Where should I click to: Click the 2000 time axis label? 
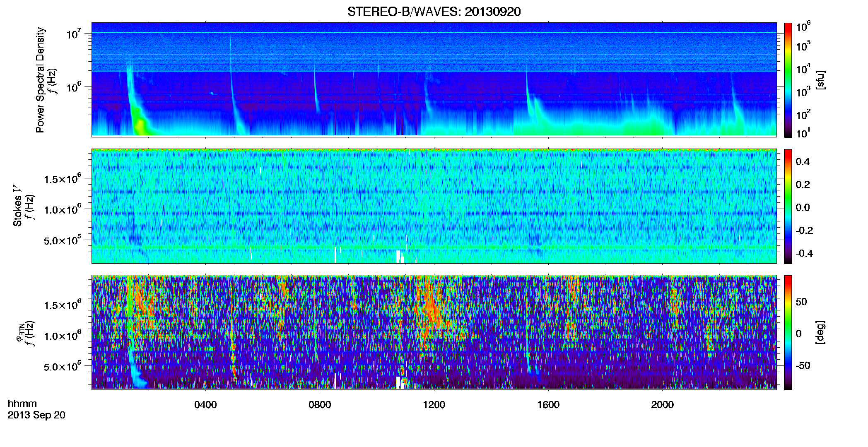(662, 404)
